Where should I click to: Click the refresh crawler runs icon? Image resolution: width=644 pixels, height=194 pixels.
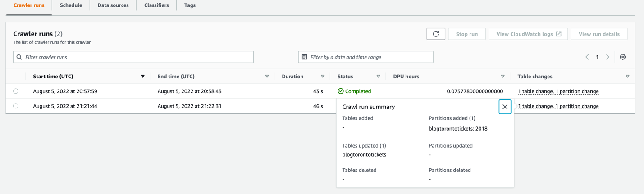(435, 34)
